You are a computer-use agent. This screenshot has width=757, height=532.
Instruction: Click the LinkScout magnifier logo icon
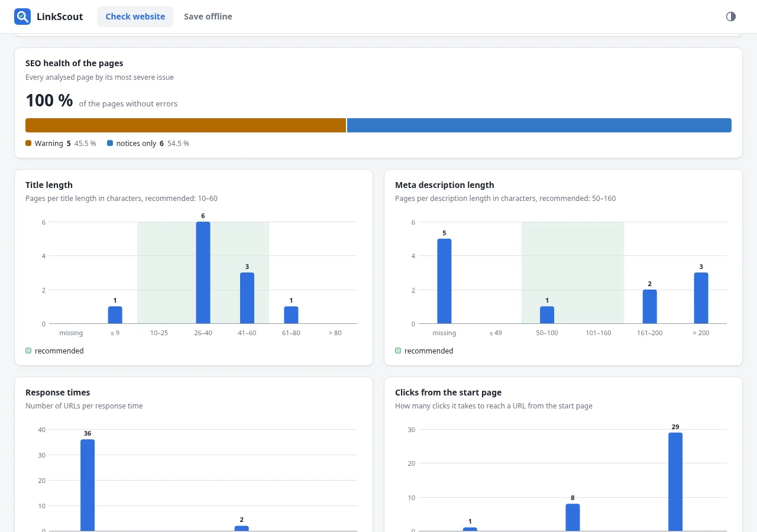pos(22,17)
